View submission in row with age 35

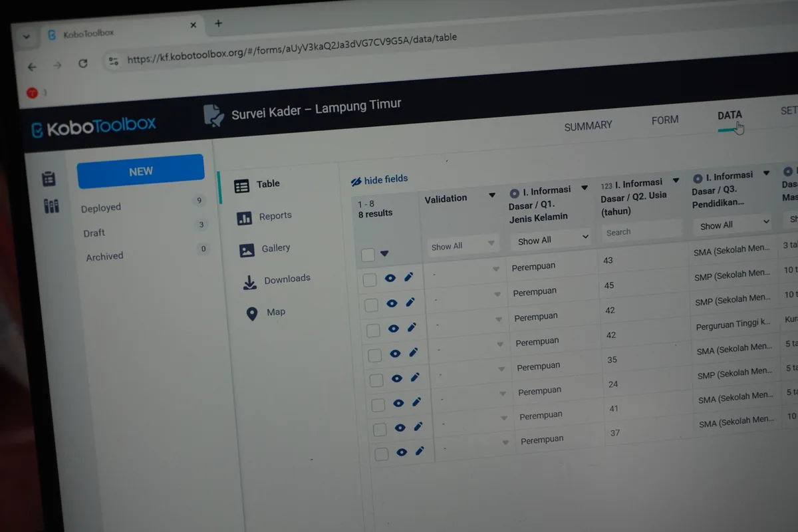pos(397,378)
